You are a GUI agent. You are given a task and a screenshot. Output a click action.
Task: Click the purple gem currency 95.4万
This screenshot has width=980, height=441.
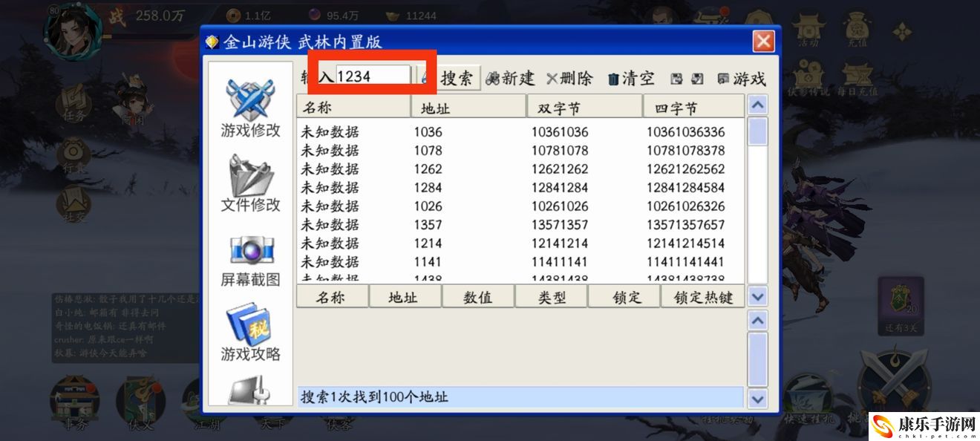334,15
